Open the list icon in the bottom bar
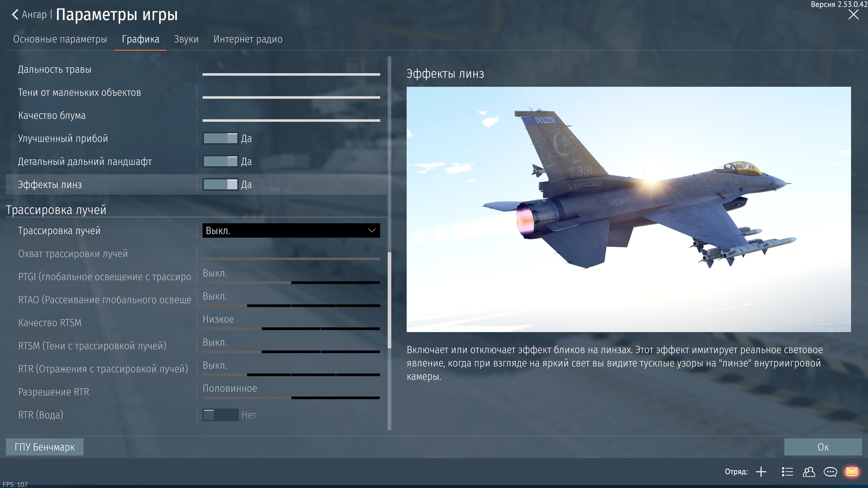Viewport: 868px width, 488px height. pyautogui.click(x=787, y=472)
